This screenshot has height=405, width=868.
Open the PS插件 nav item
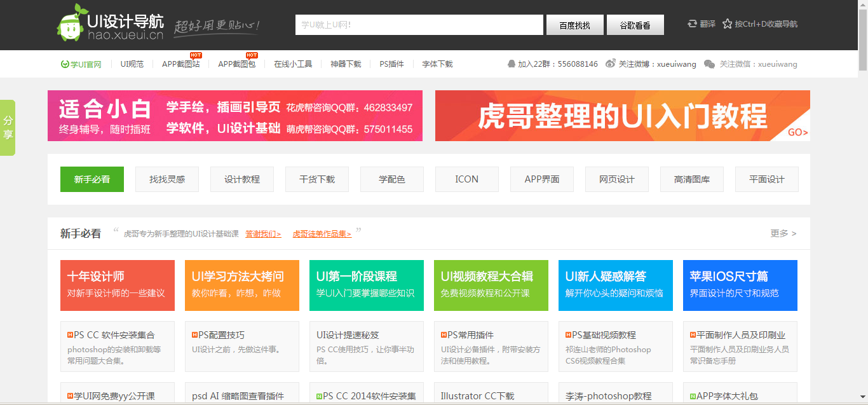(392, 64)
